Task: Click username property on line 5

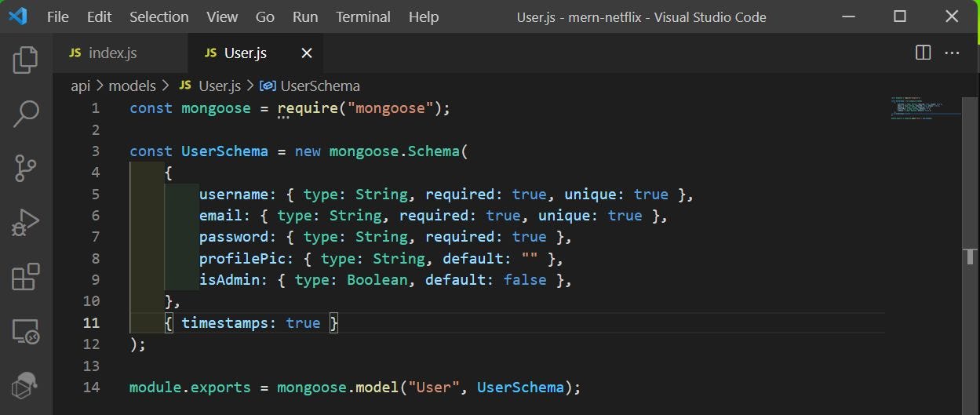Action: point(234,194)
